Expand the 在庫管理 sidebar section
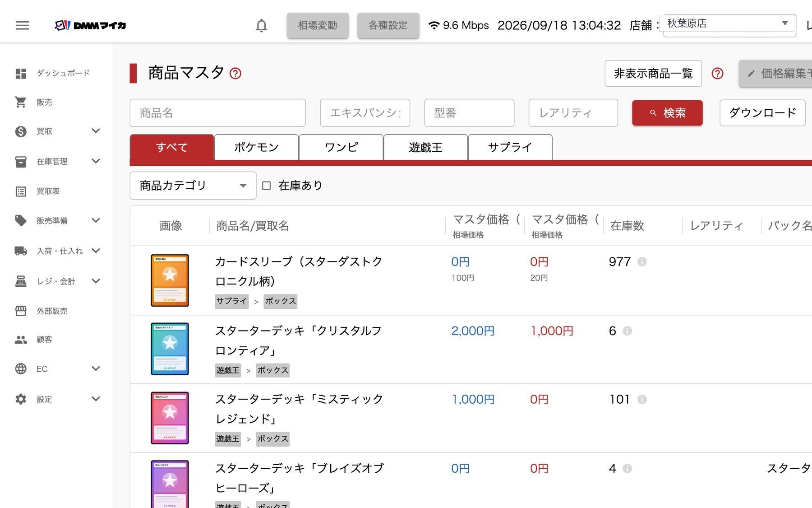This screenshot has width=812, height=508. tap(96, 161)
